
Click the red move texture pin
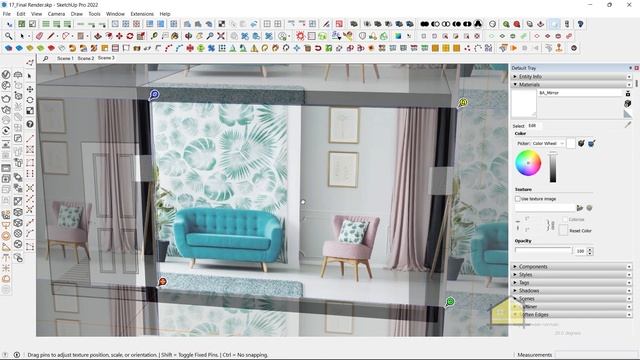(x=162, y=282)
